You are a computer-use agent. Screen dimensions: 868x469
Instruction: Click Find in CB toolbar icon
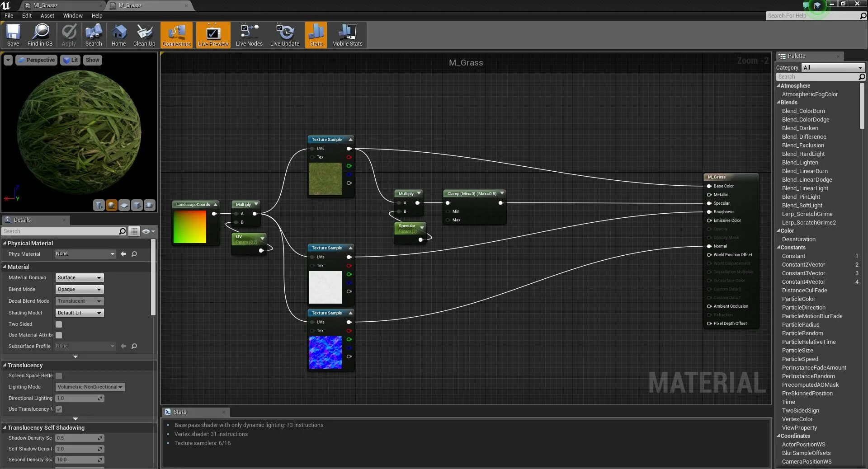click(40, 35)
